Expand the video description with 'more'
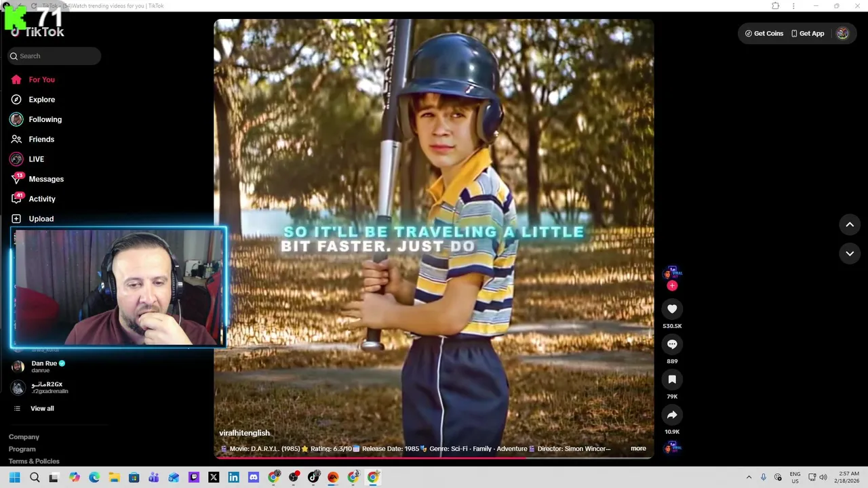The width and height of the screenshot is (868, 488). pos(638,449)
